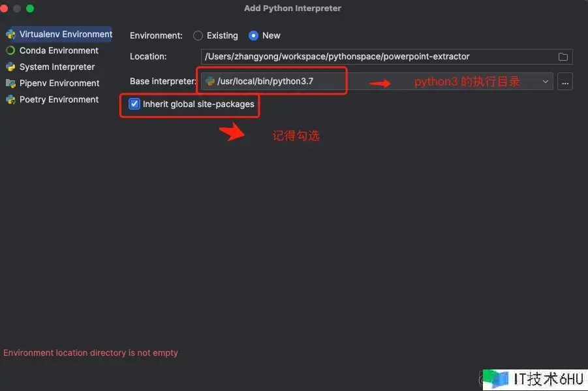This screenshot has width=588, height=391.
Task: Click Python icon in Base interpreter field
Action: (210, 82)
